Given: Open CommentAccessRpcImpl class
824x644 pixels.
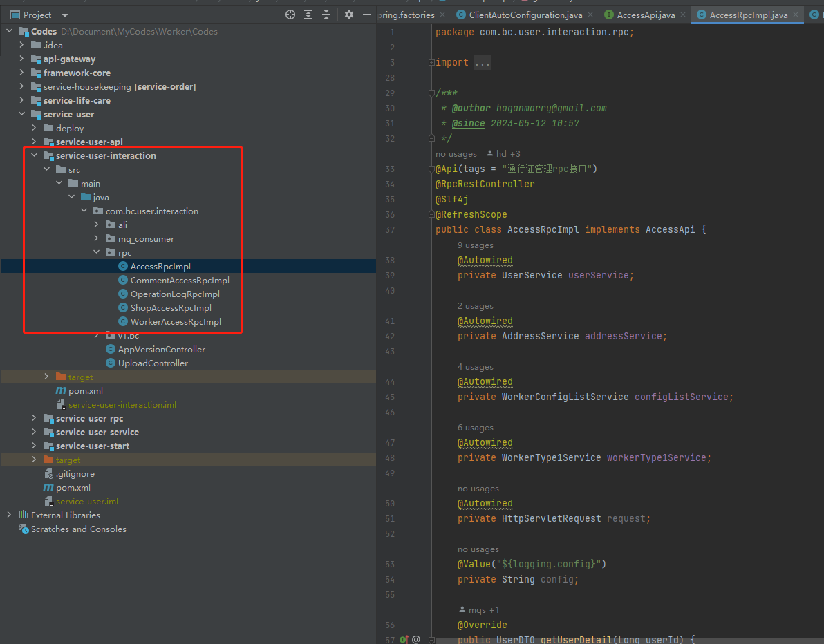Looking at the screenshot, I should point(180,280).
